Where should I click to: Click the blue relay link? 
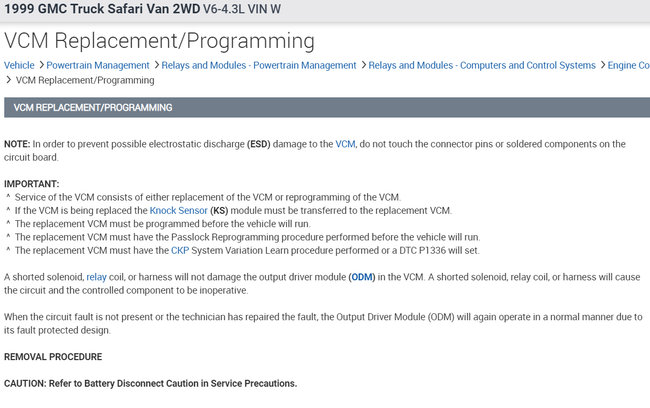97,276
